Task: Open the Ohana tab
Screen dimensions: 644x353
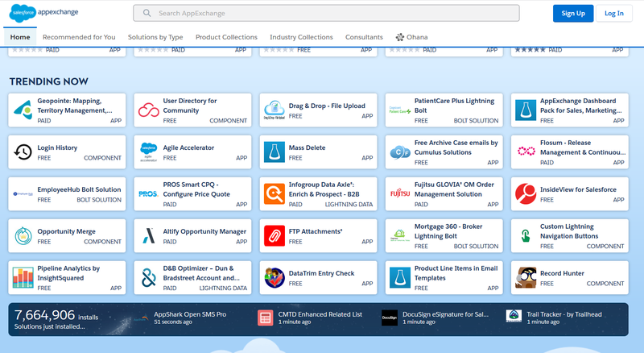Action: point(411,37)
